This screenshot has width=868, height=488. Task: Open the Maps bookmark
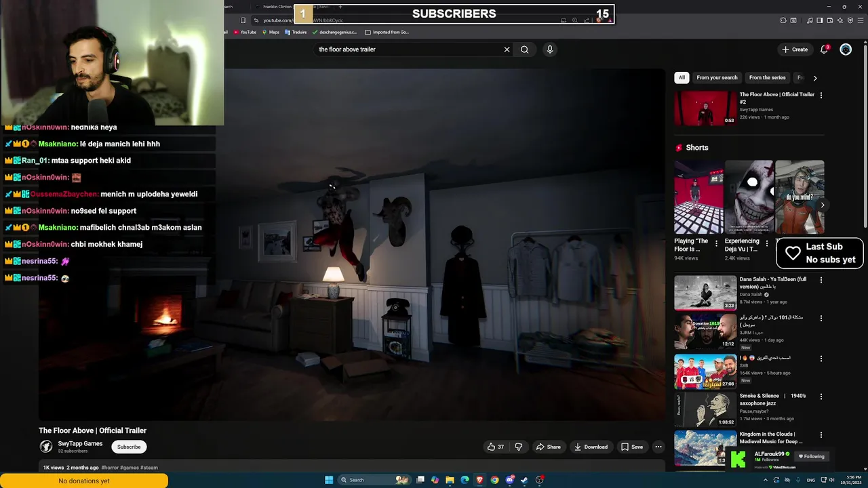[x=271, y=32]
